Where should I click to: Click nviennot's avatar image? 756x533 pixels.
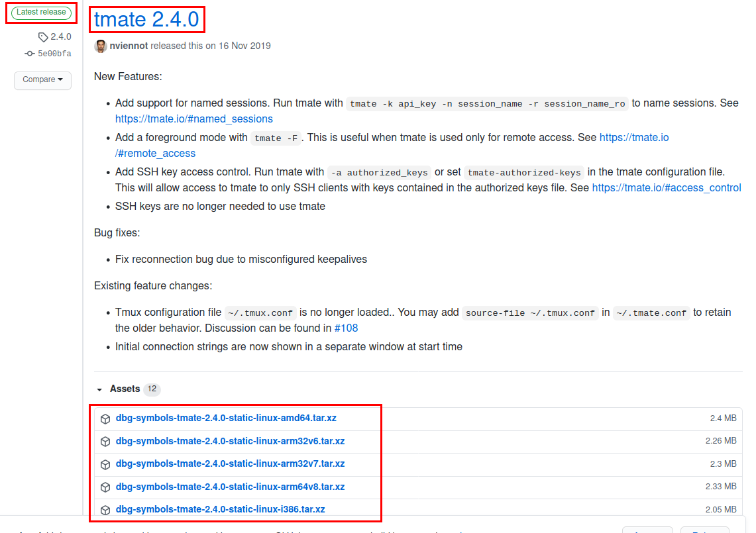101,46
